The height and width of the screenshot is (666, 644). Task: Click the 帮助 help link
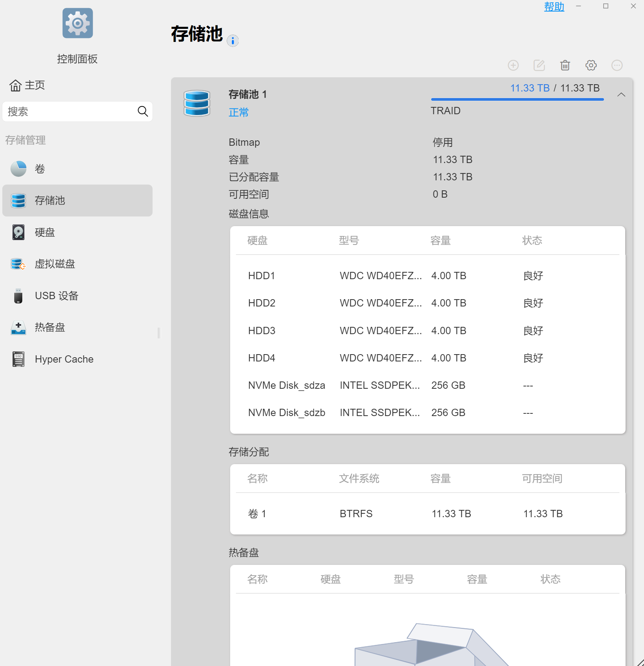[x=554, y=7]
